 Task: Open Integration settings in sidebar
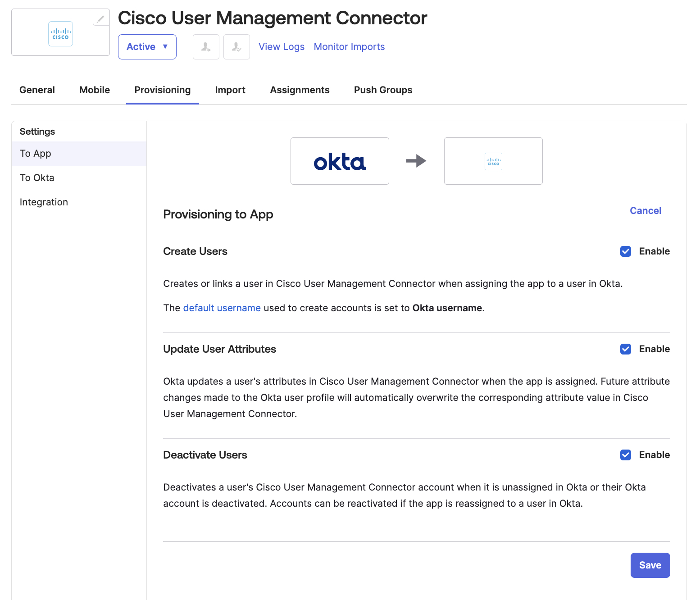(x=79, y=202)
